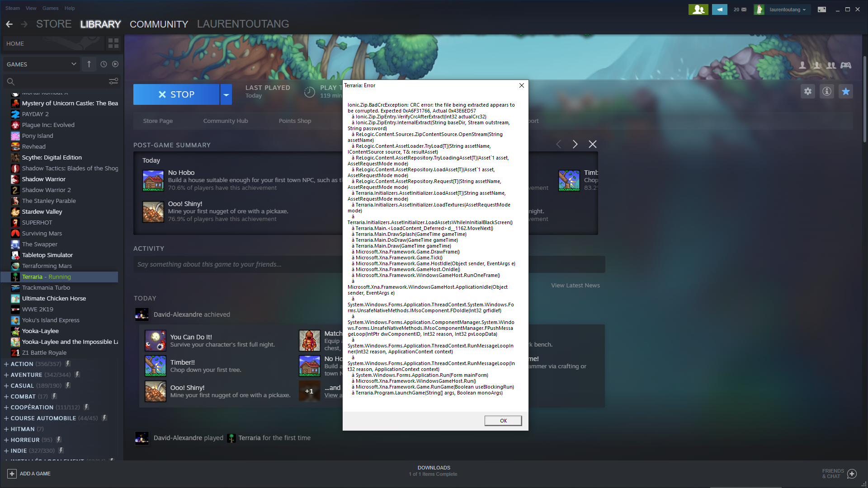
Task: Open the Community Hub link
Action: click(226, 121)
